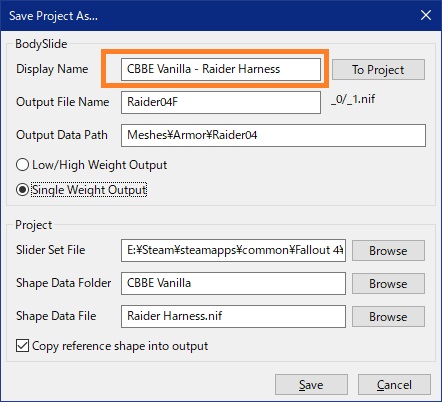Image resolution: width=442 pixels, height=402 pixels.
Task: Browse for the Slider Set File
Action: (x=388, y=250)
